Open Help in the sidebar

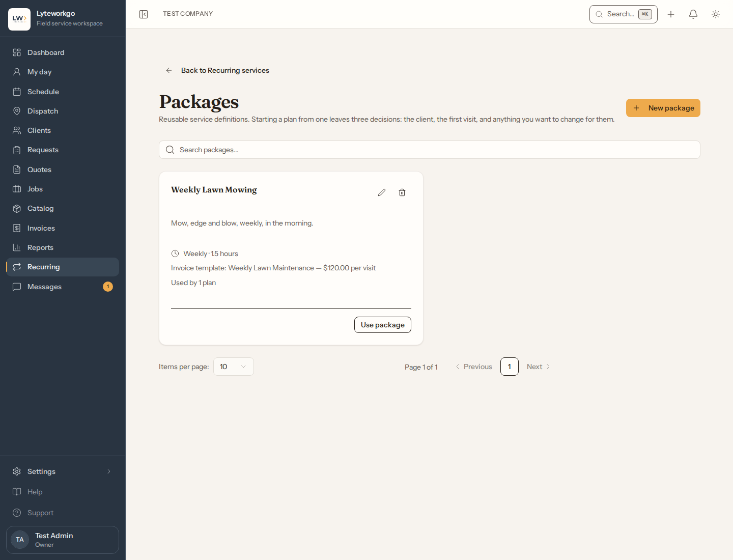pos(63,492)
